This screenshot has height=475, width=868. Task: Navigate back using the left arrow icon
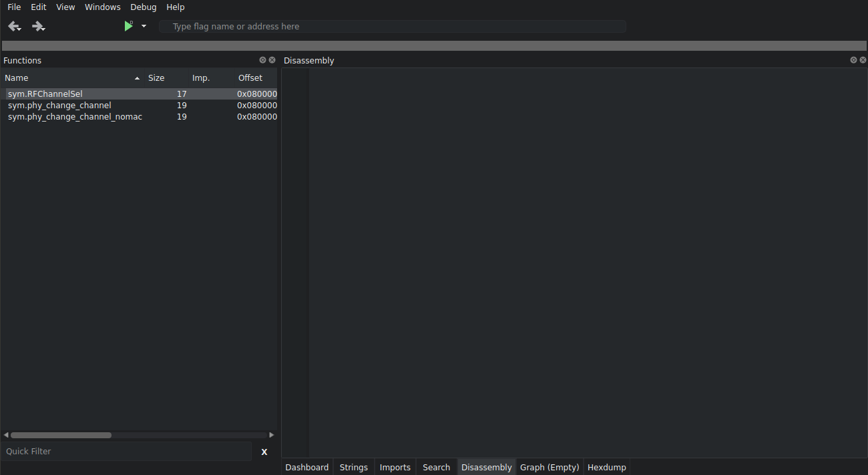[x=14, y=25]
